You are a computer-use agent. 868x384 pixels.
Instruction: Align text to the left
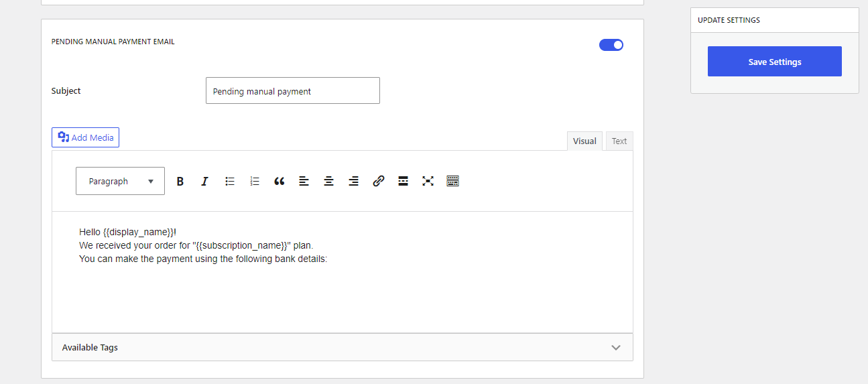(x=304, y=181)
